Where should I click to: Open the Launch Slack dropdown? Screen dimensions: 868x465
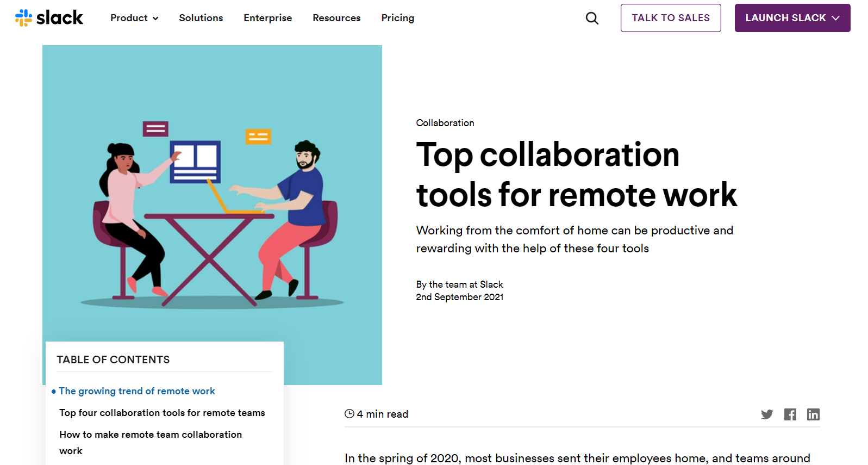[792, 18]
